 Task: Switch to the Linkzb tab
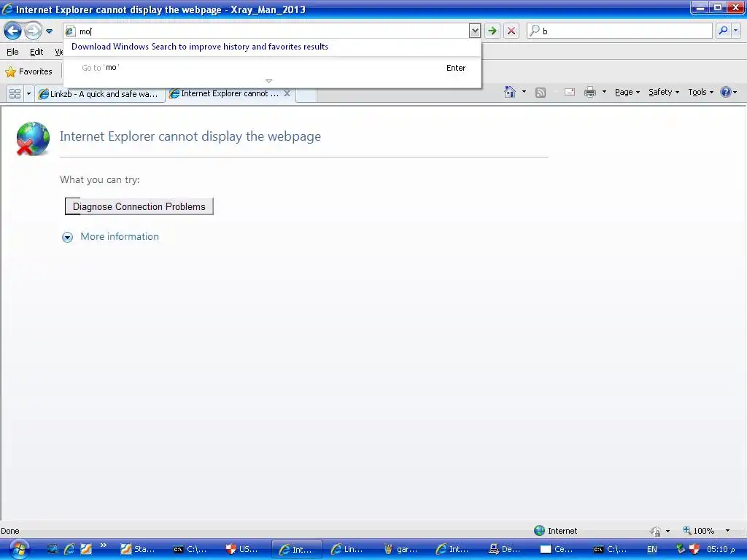[x=99, y=94]
